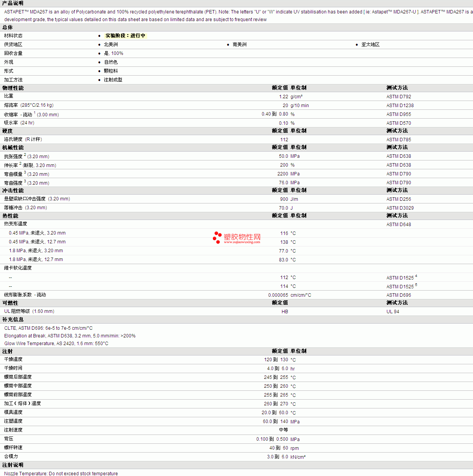
Task: Click the 螺杆转速 unit rpm
Action: 295,448
